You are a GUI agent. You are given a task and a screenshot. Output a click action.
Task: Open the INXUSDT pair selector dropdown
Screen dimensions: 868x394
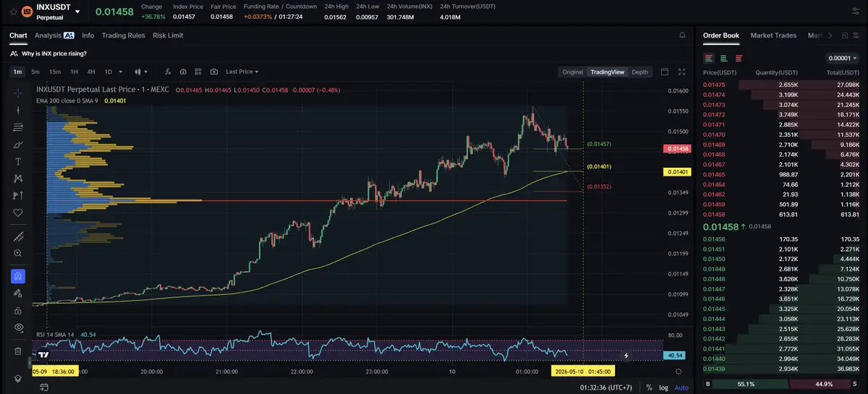[x=77, y=12]
